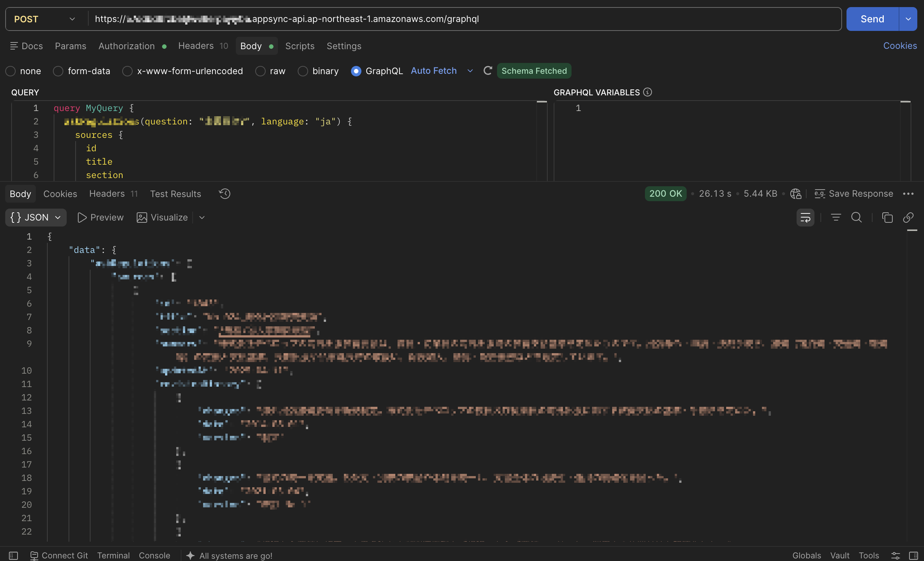The image size is (924, 561).
Task: Toggle the right panel layout icon
Action: (x=914, y=555)
